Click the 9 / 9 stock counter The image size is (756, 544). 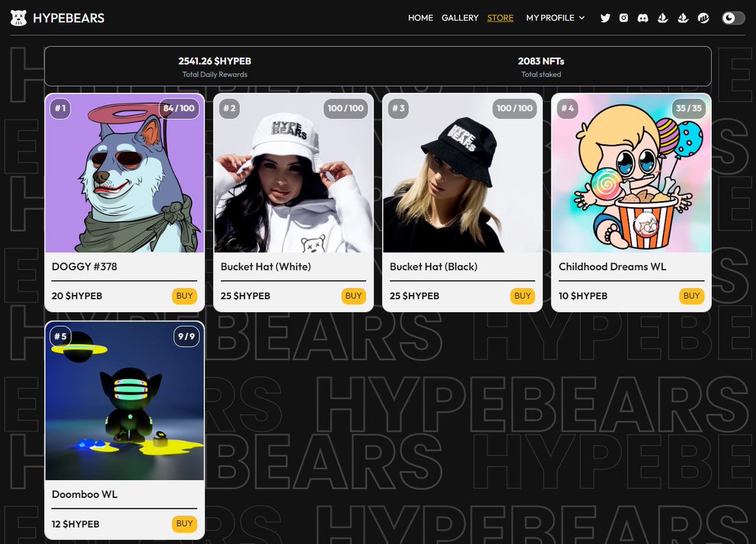point(186,336)
